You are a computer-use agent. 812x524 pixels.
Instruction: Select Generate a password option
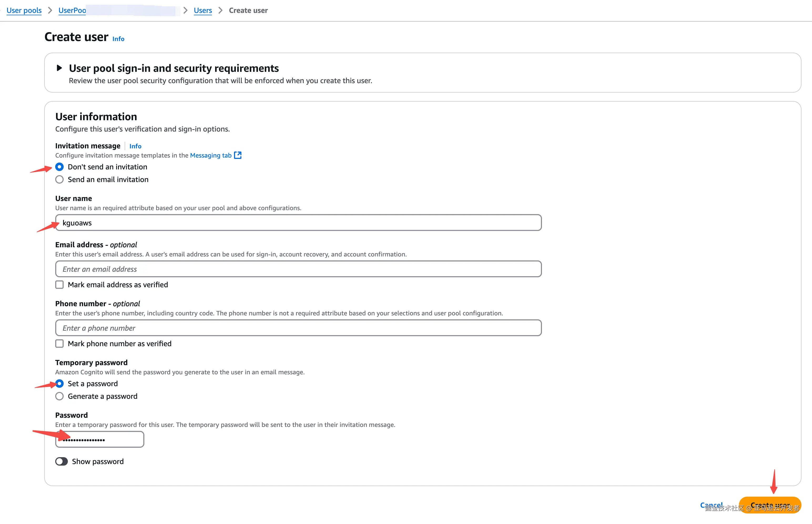[59, 396]
